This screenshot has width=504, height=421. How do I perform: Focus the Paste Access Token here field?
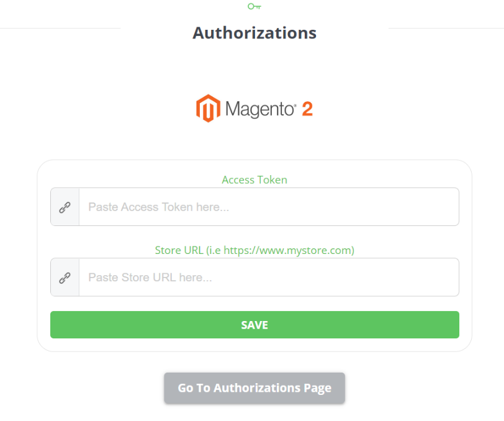[x=269, y=207]
